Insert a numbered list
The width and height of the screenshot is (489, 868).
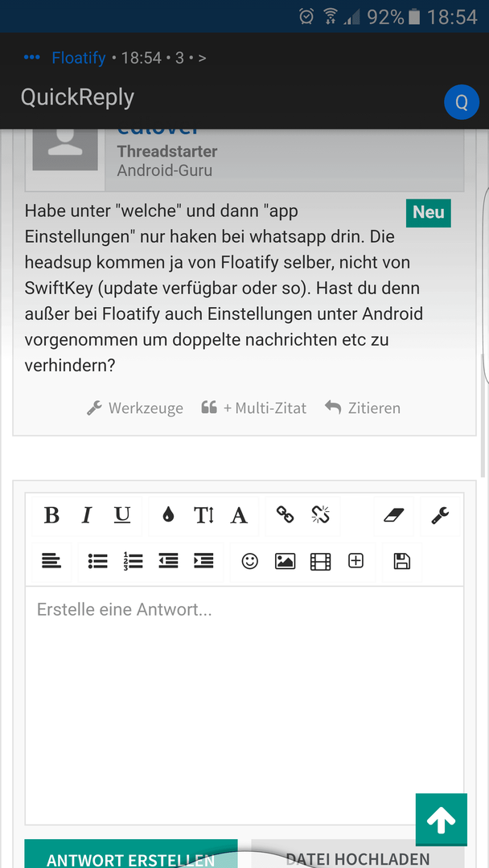click(x=133, y=562)
